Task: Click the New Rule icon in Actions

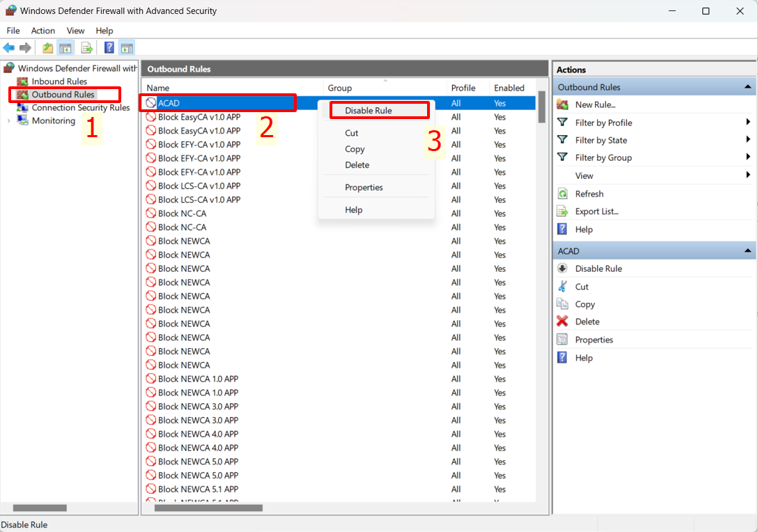Action: pyautogui.click(x=562, y=104)
